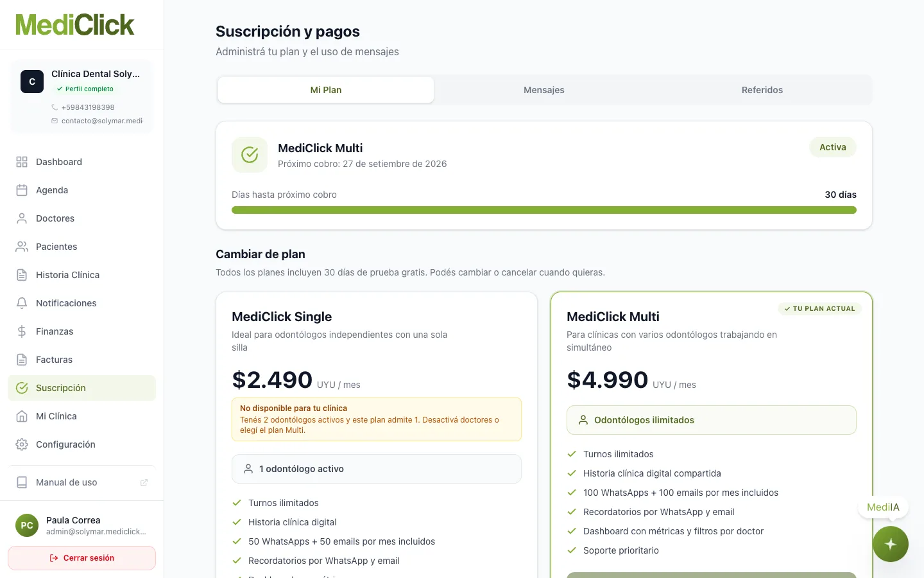The width and height of the screenshot is (924, 578).
Task: Click the person icon in Odontólogos ilimitados
Action: [x=583, y=420]
